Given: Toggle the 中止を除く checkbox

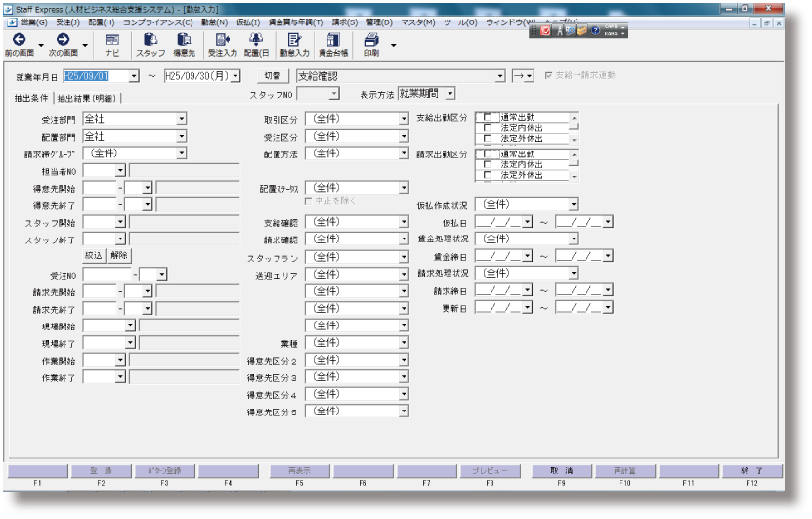Looking at the screenshot, I should 308,201.
